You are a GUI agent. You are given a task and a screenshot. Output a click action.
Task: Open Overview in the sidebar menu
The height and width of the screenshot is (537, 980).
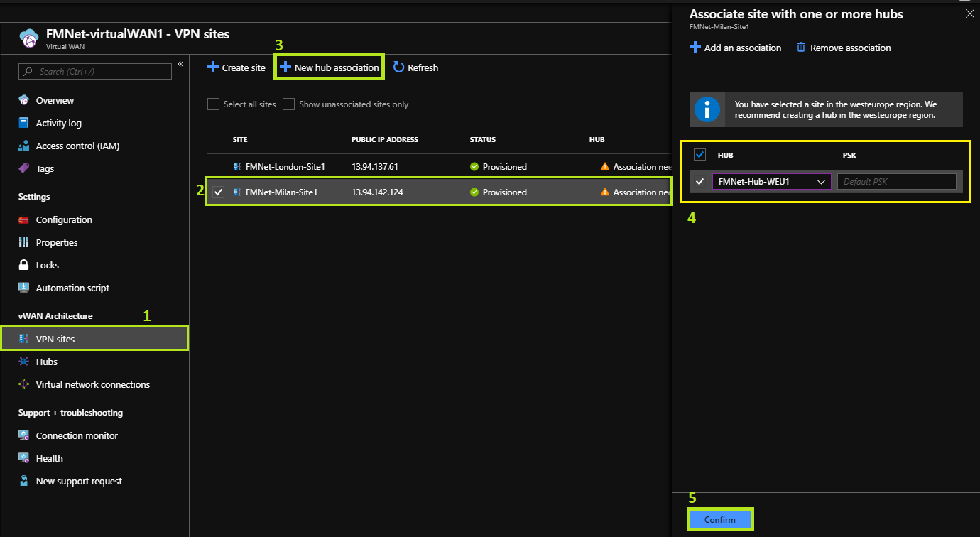pyautogui.click(x=55, y=100)
